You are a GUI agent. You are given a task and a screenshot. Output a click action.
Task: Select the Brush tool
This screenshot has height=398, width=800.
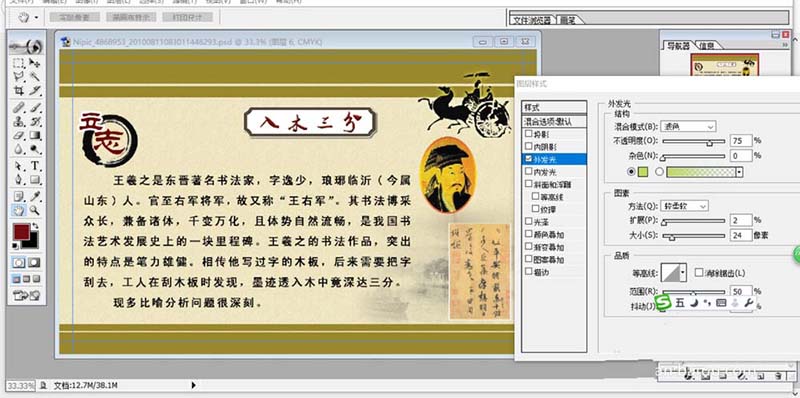pos(35,108)
